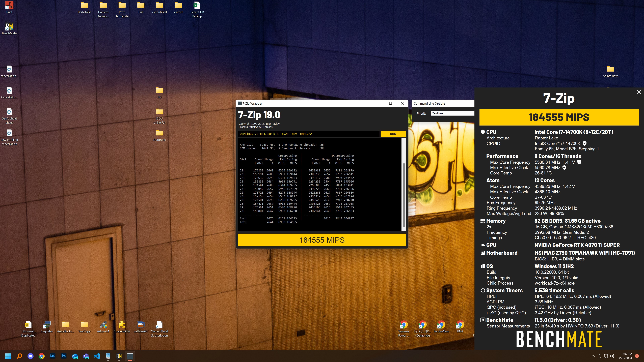
Task: Open the clock showing 3:16 PM
Action: (x=625, y=356)
